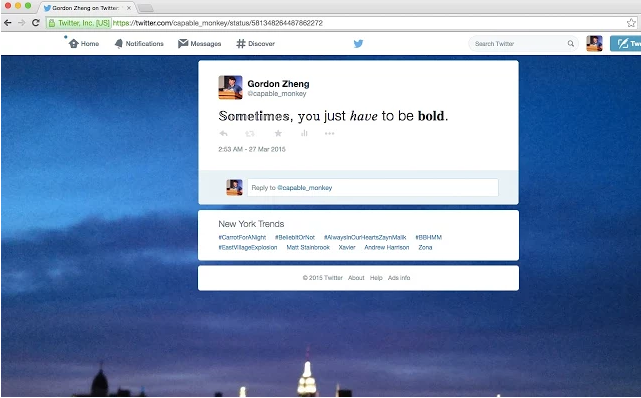Open the Discover hashtag page

coord(256,43)
